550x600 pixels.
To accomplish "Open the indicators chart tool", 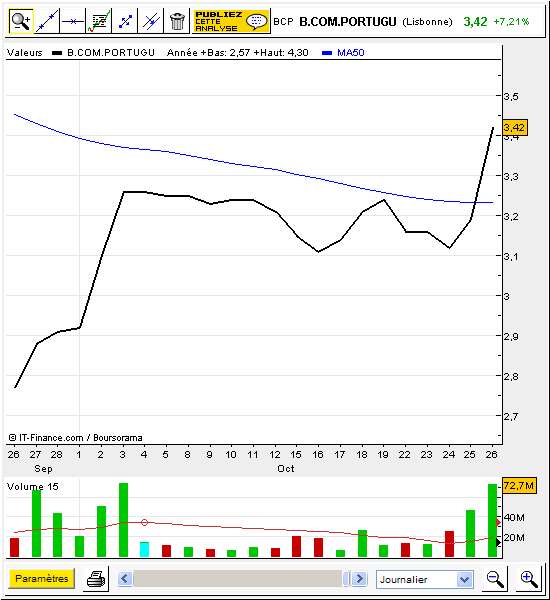I will 99,21.
